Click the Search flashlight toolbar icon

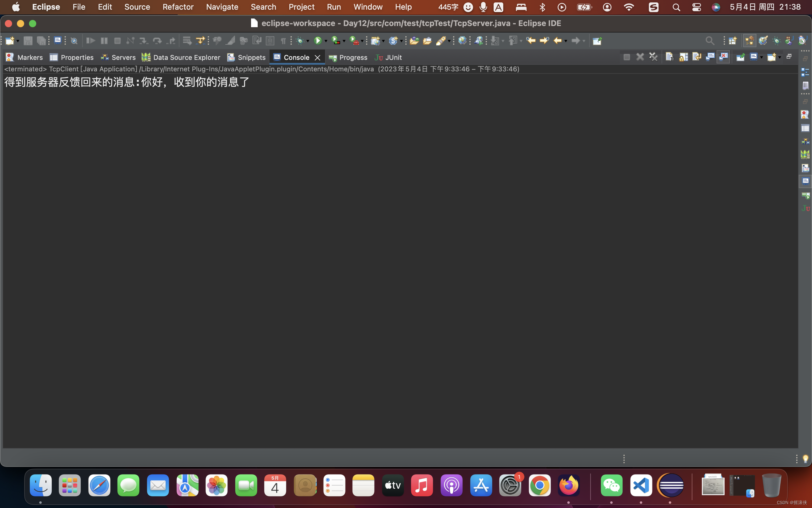click(x=441, y=41)
